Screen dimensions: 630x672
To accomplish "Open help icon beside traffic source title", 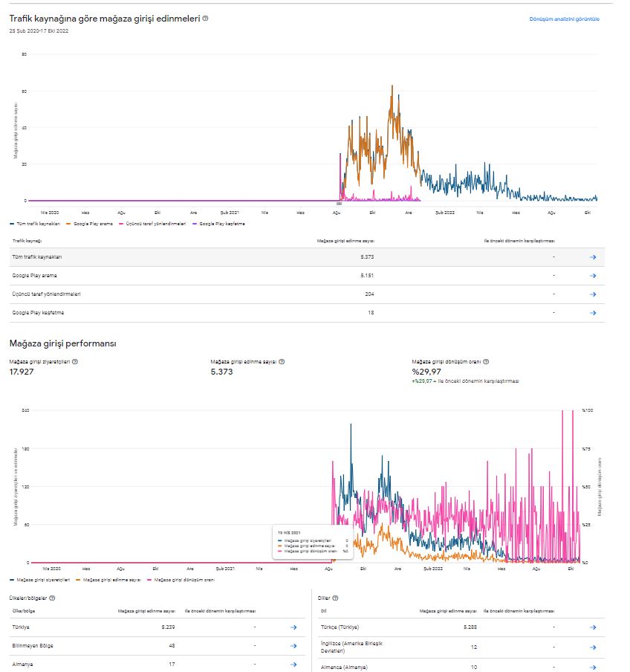I will point(206,19).
